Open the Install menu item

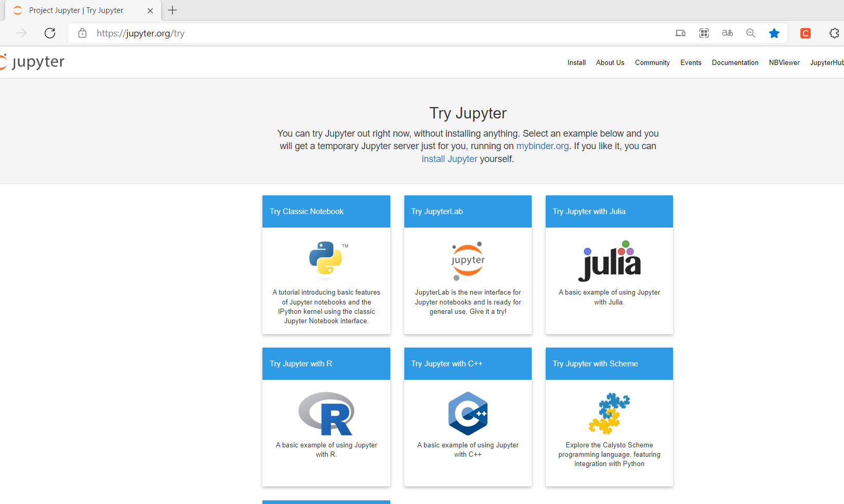(x=576, y=62)
